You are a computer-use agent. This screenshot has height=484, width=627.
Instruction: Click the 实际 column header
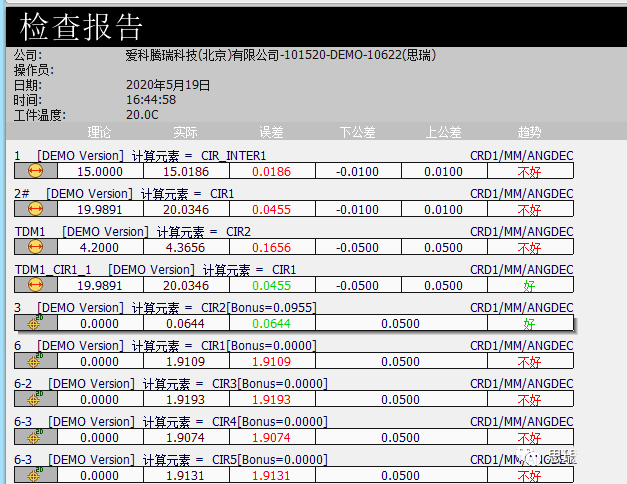pyautogui.click(x=185, y=132)
